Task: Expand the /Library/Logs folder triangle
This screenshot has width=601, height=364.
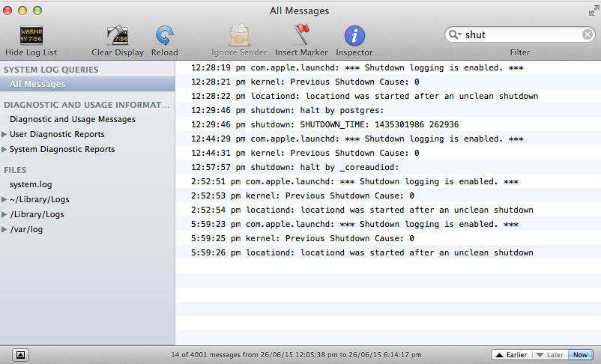Action: [4, 214]
